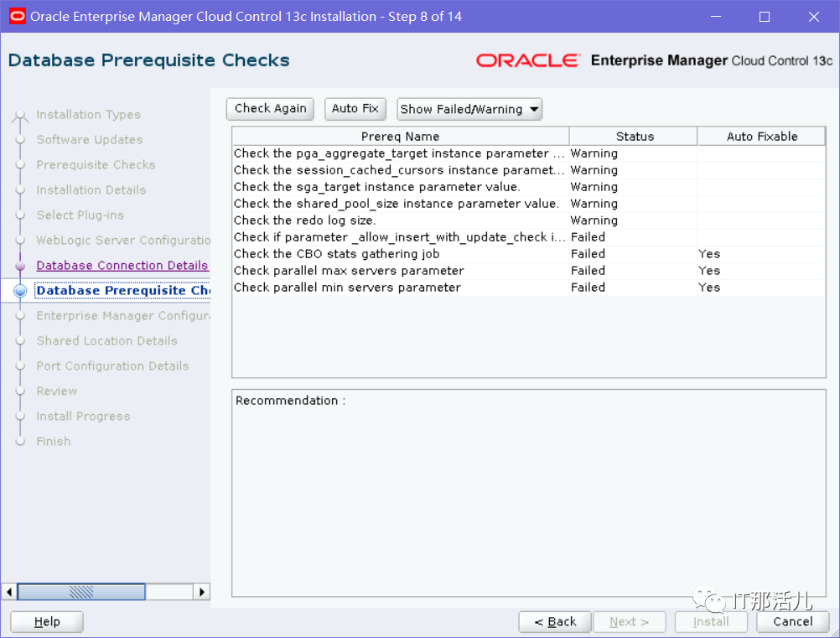The image size is (840, 638).
Task: Run Auto Fix on failed prerequisites
Action: [x=355, y=109]
